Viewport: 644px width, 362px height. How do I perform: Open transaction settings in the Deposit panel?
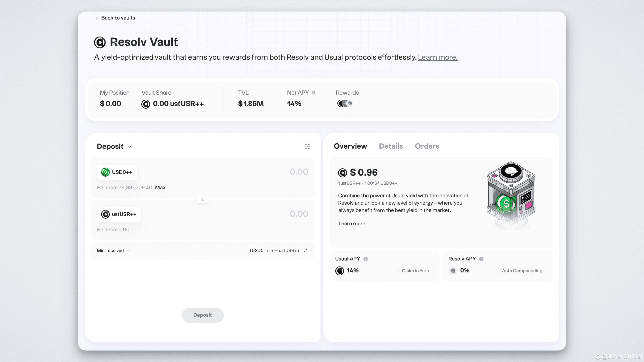pyautogui.click(x=307, y=147)
